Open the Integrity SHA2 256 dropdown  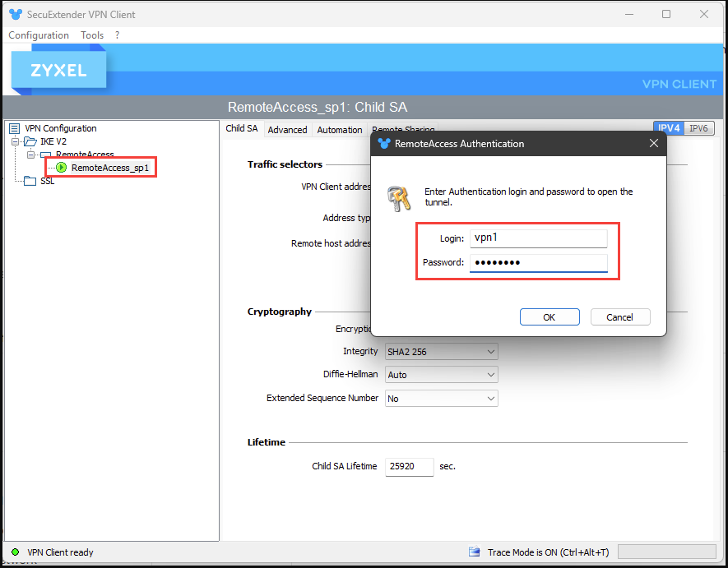tap(442, 352)
